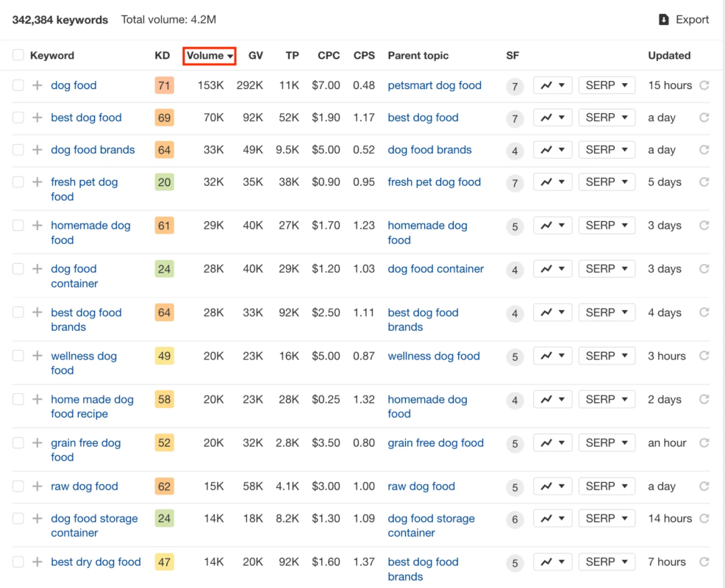Add 'wellness dog food' via plus icon
Viewport: 725px width, 588px height.
[x=37, y=356]
